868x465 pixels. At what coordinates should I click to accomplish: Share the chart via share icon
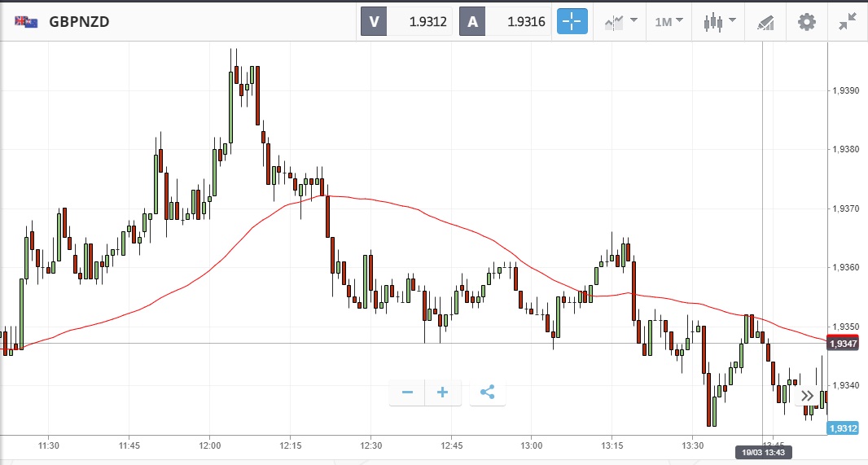(x=487, y=393)
